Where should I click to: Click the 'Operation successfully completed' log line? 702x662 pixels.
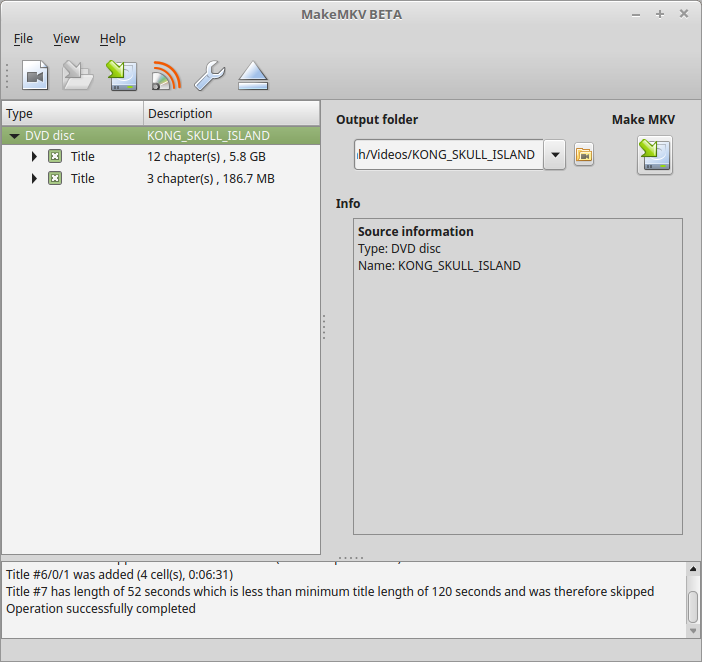point(101,609)
